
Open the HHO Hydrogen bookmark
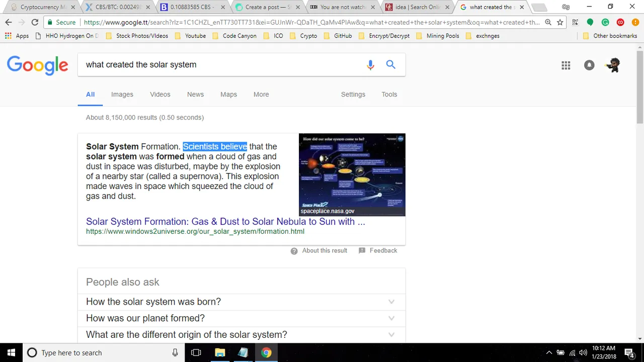point(67,36)
